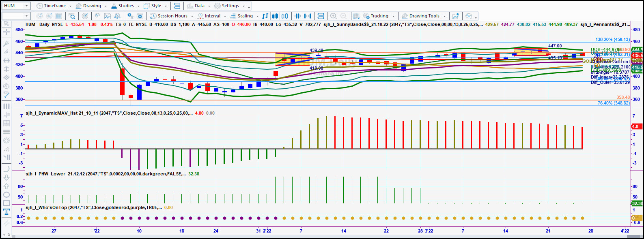
Task: Click the gear with hash settings icon
Action: click(x=130, y=16)
